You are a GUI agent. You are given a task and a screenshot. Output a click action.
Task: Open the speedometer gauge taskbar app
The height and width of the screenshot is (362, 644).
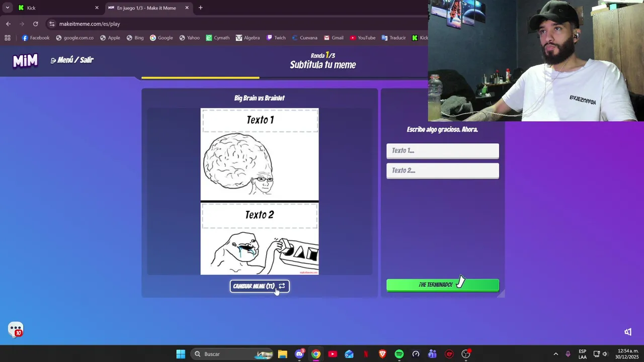tap(416, 354)
